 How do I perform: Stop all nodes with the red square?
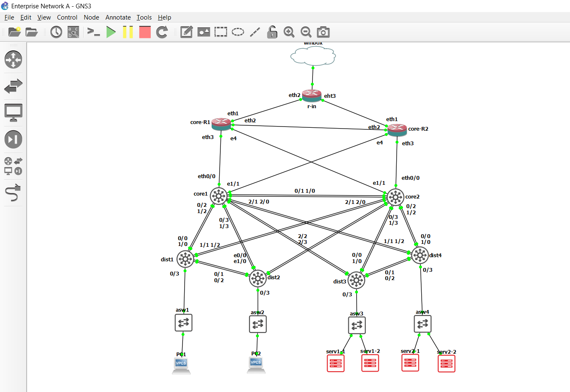point(145,32)
